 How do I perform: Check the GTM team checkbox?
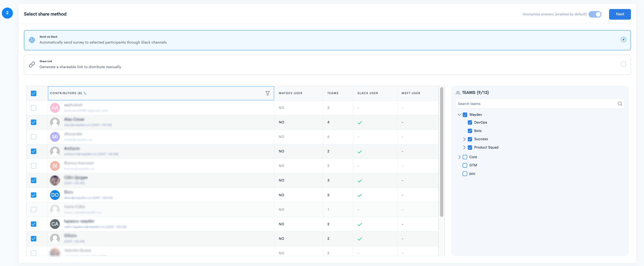pyautogui.click(x=465, y=165)
